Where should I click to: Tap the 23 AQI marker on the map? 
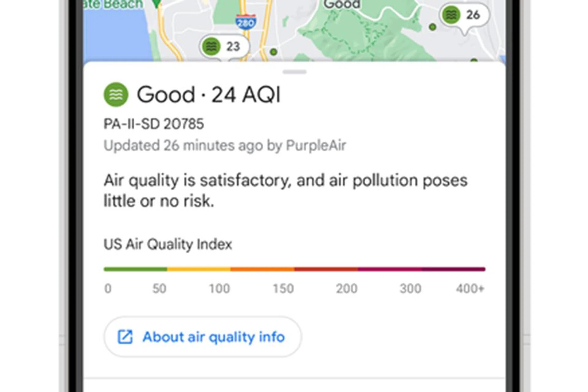(224, 47)
